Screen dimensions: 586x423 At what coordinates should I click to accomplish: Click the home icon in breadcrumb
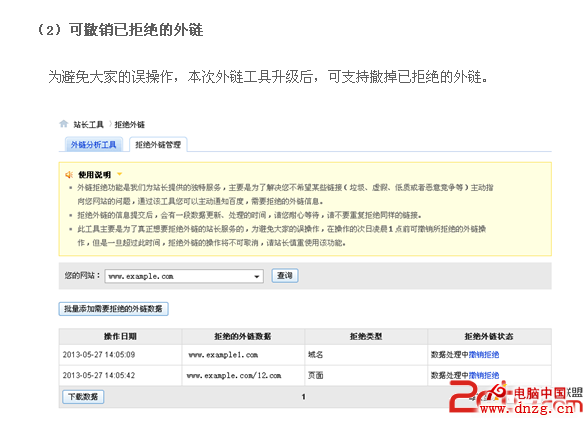coord(64,124)
